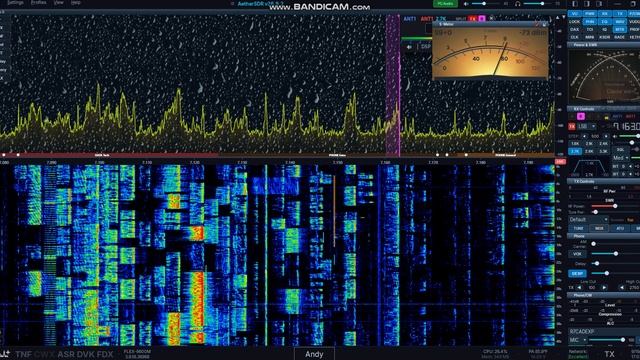The height and width of the screenshot is (360, 640).
Task: Select the 2.4K filter preset
Action: click(603, 144)
